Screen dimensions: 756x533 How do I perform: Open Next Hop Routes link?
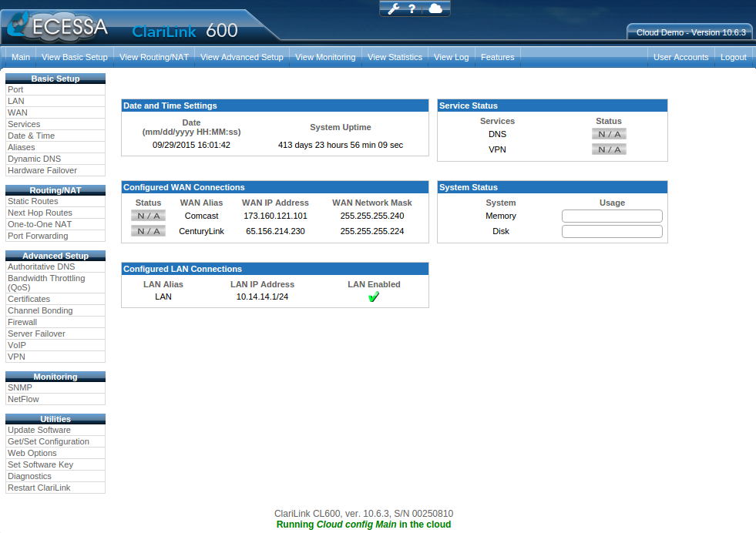click(55, 213)
